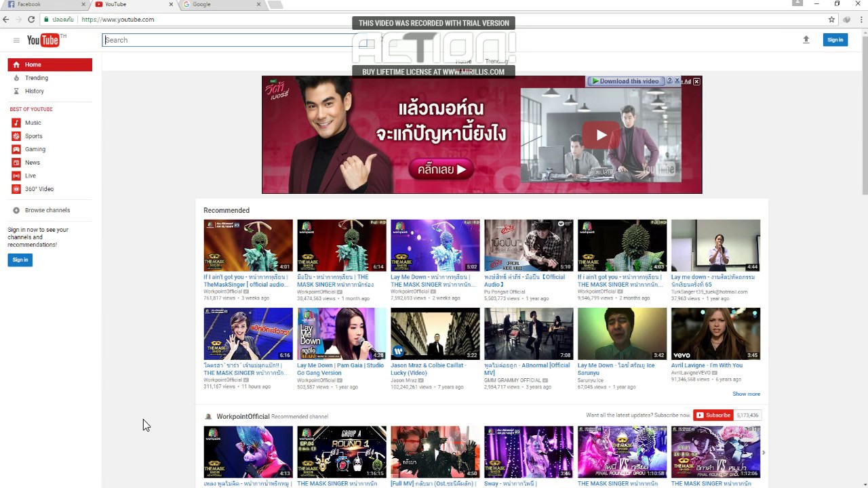The height and width of the screenshot is (488, 868).
Task: Open 4:13 WorkpointOfficial shelf thumbnail
Action: point(248,452)
